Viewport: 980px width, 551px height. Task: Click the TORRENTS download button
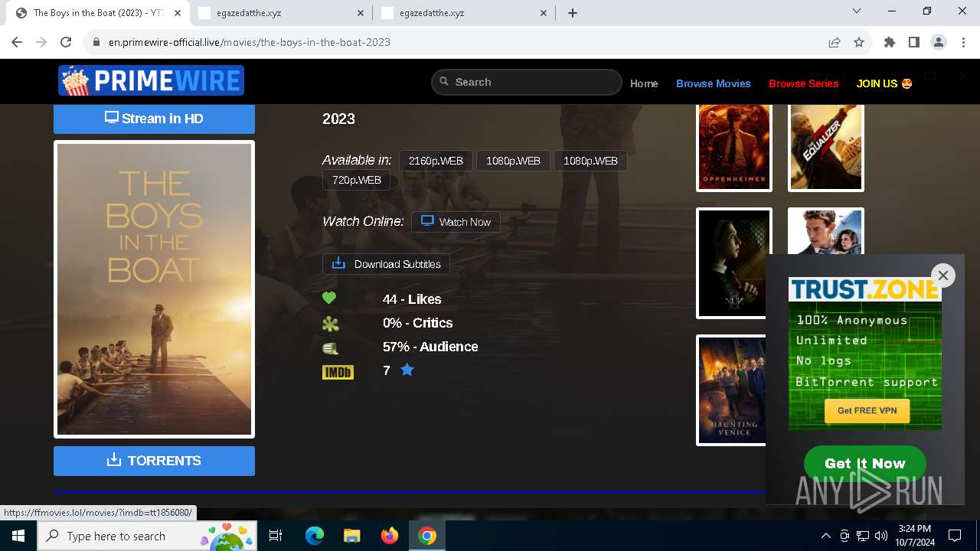click(154, 461)
